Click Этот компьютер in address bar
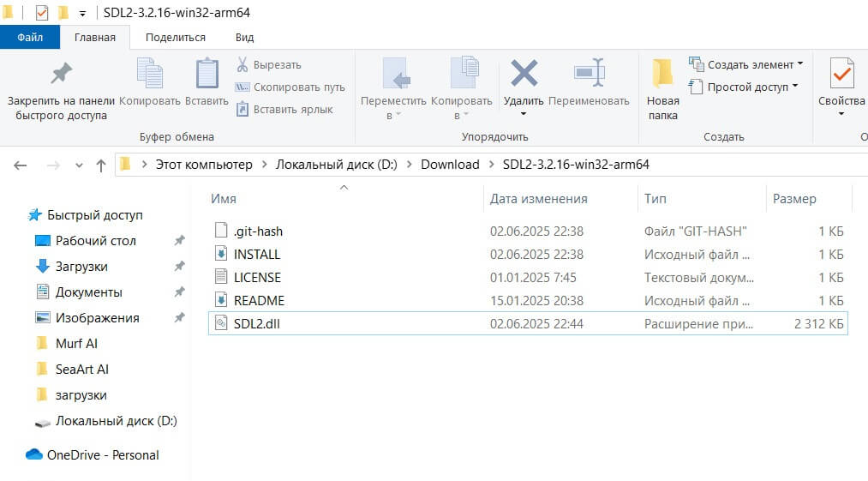Viewport: 868px width, 481px height. tap(204, 165)
